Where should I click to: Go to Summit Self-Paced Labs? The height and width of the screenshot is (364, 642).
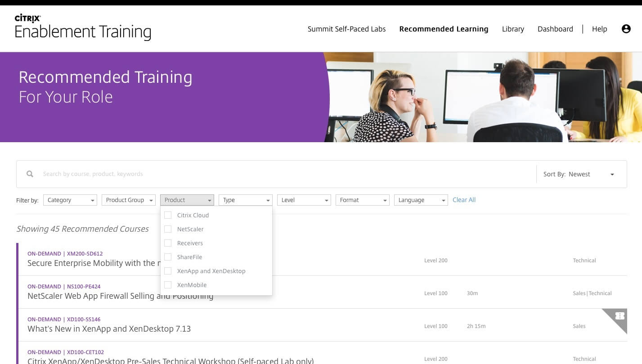pos(347,29)
